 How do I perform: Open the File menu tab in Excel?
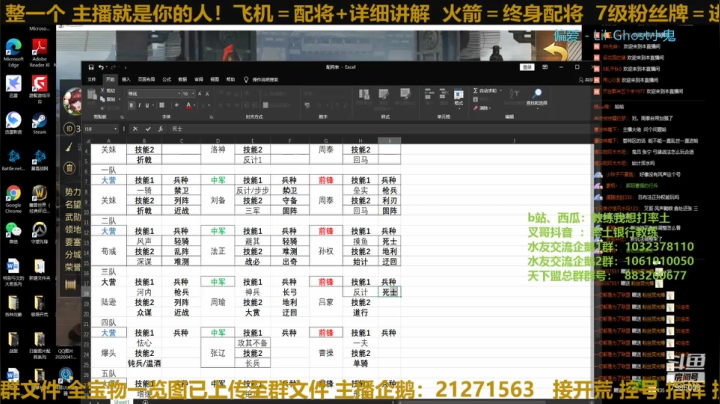click(92, 79)
